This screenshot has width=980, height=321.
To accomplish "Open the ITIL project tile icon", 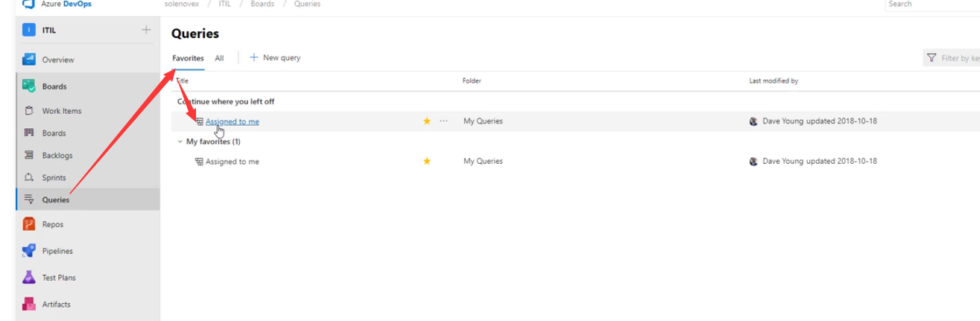I will point(29,30).
